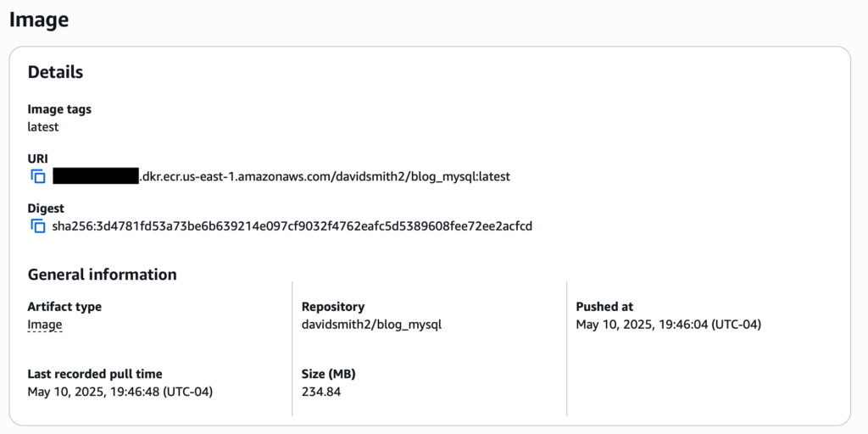Click the 234.84 size value

321,392
